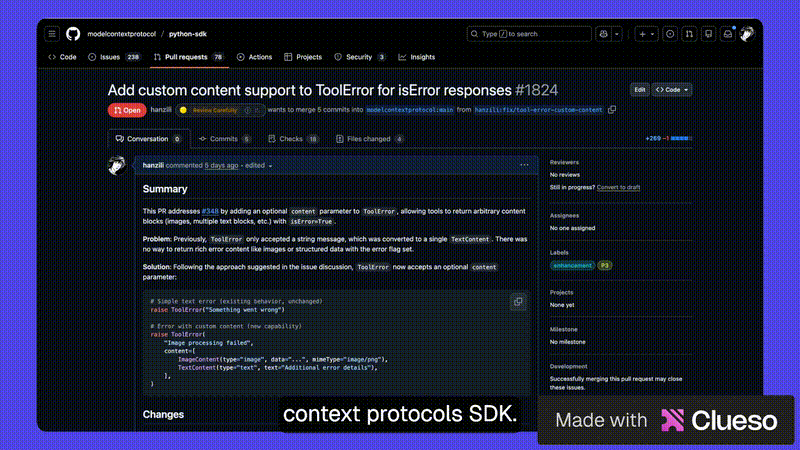The image size is (800, 450).
Task: Open the modelcontextprotocol organization link
Action: click(x=121, y=34)
